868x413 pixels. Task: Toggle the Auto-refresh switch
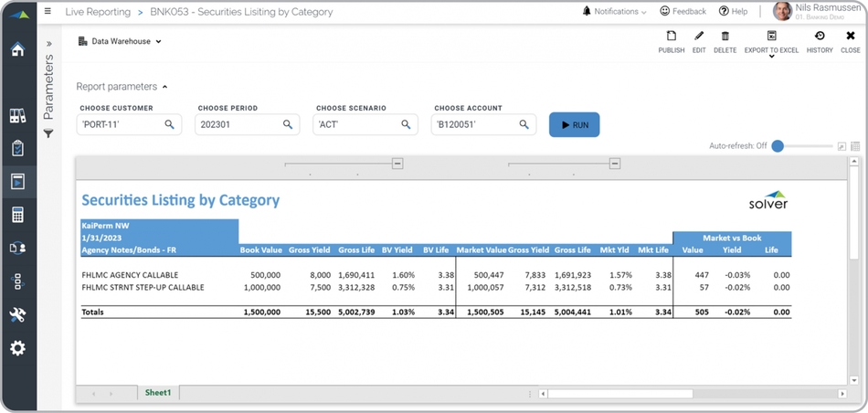778,146
